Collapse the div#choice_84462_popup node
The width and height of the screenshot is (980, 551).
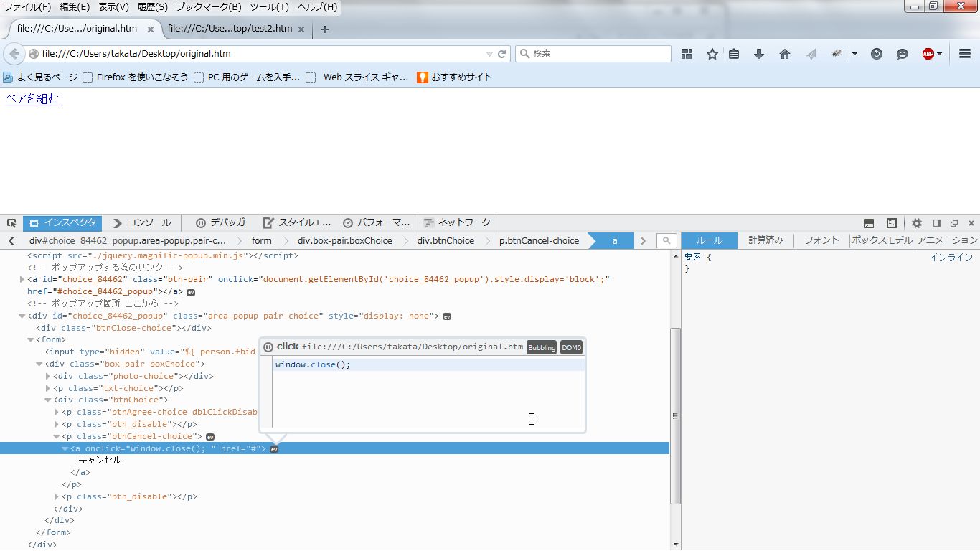tap(22, 316)
